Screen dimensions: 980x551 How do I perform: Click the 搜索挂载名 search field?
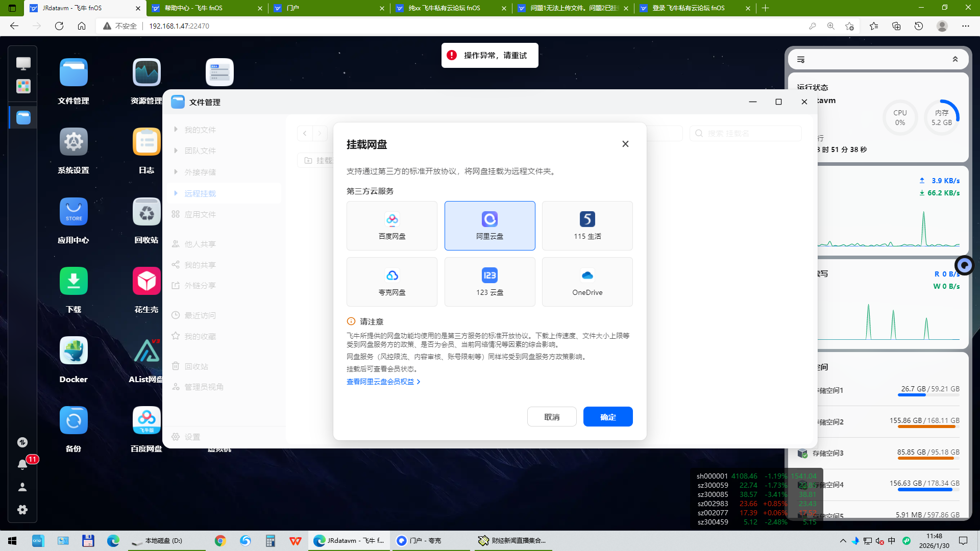[x=745, y=133]
